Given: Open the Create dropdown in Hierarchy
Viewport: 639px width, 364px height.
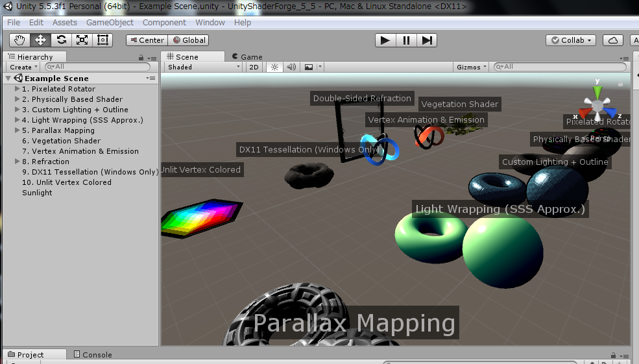Looking at the screenshot, I should (x=23, y=67).
